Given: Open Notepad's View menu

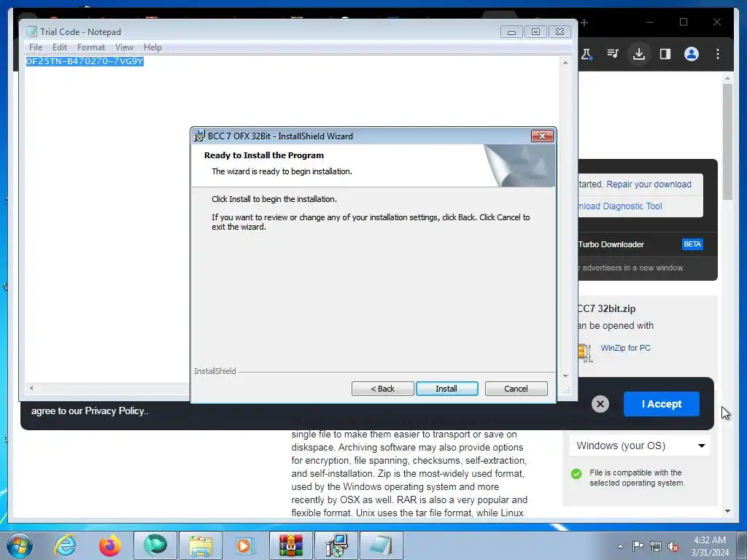Looking at the screenshot, I should coord(124,47).
